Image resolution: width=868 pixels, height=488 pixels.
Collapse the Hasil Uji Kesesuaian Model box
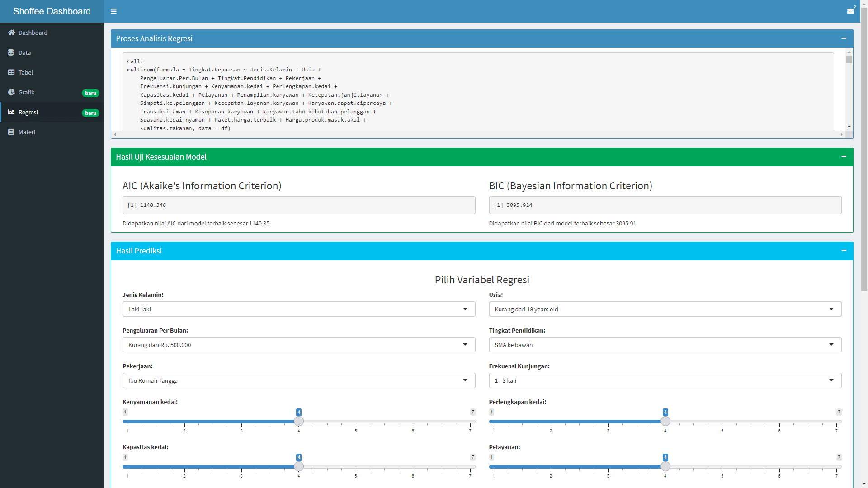tap(844, 157)
